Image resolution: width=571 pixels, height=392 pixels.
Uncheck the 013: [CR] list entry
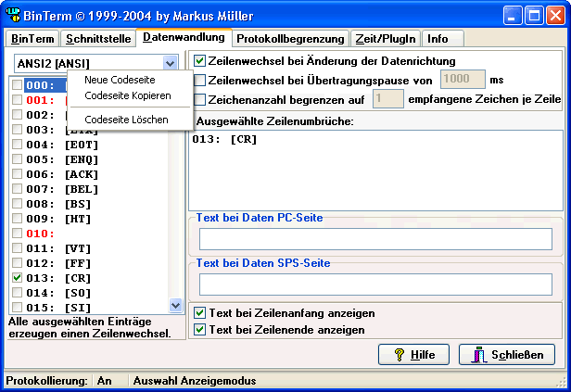point(18,276)
